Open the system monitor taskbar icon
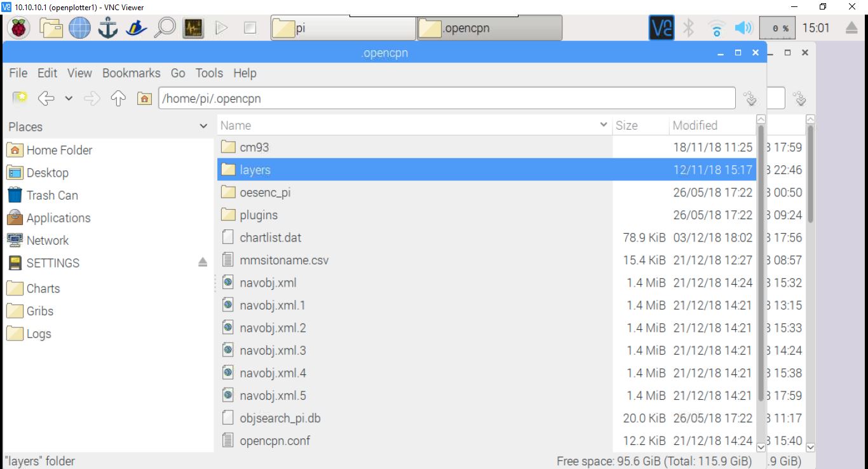The width and height of the screenshot is (868, 469). (x=193, y=27)
